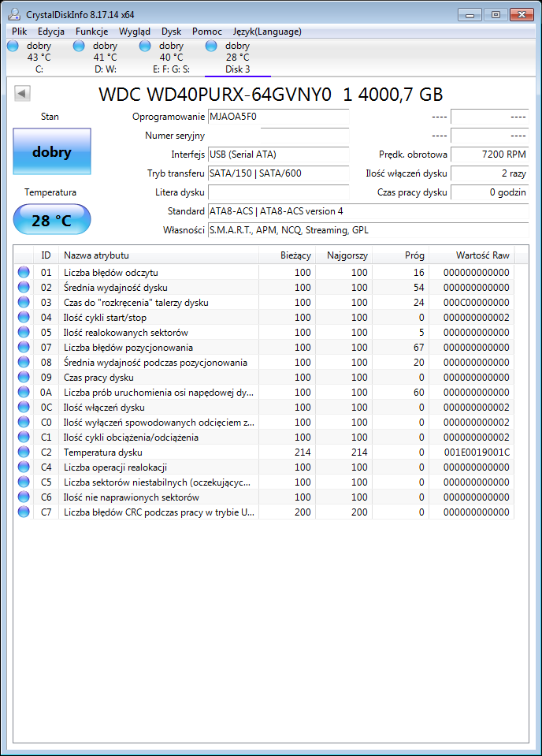The height and width of the screenshot is (756, 542).
Task: Open the Pomoc menu
Action: coord(207,32)
